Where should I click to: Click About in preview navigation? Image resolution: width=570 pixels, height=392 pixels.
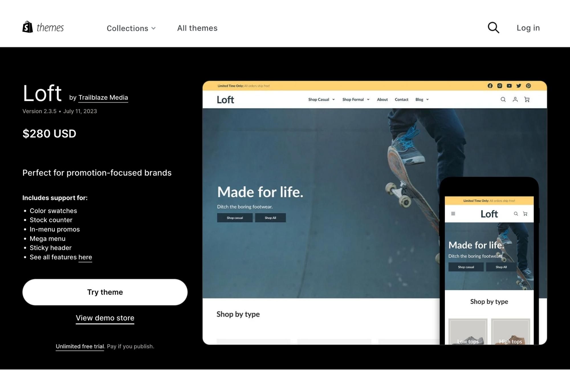click(x=382, y=99)
